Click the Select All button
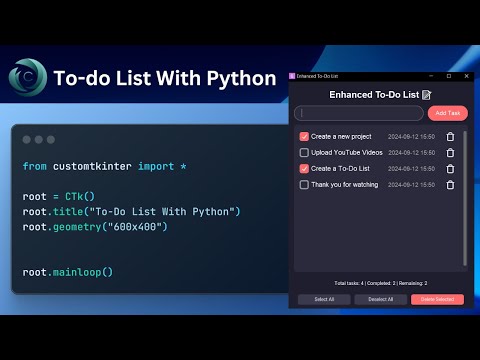This screenshot has width=480, height=360. tap(324, 299)
